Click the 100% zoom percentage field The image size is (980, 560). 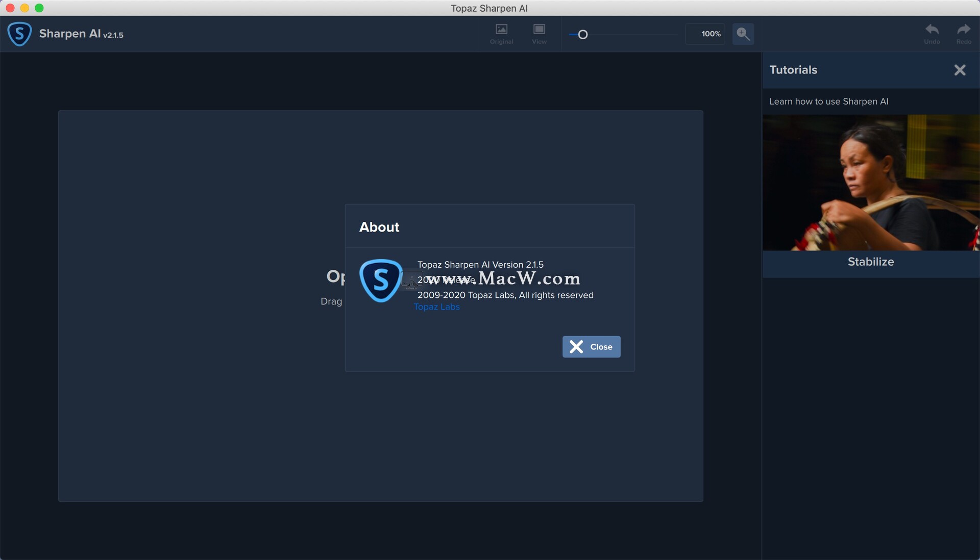[705, 34]
